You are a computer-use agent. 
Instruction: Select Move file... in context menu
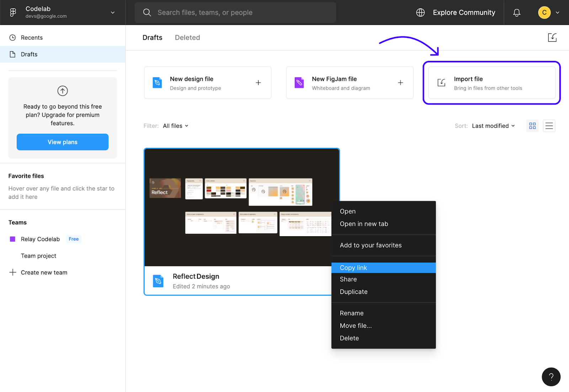tap(383, 325)
